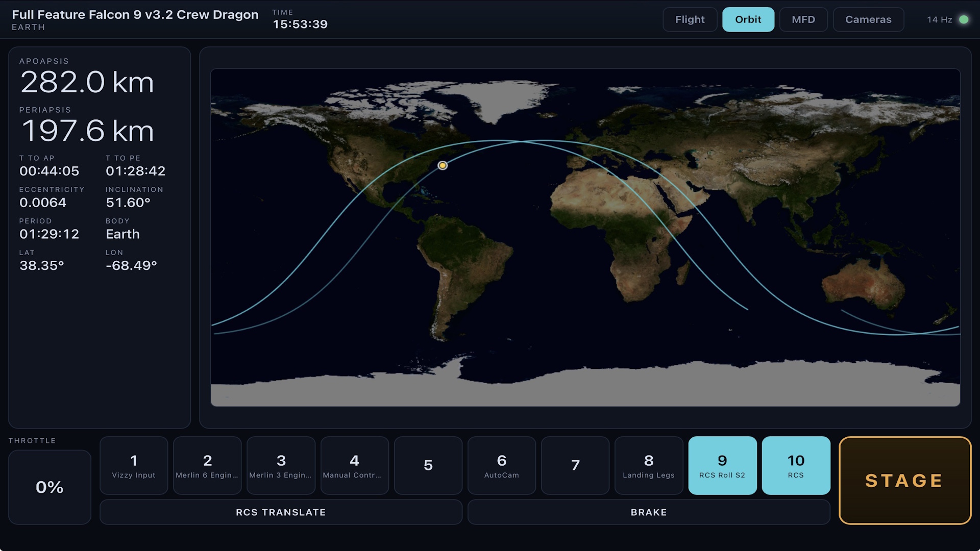Enable activation group 4 Manual Control
The image size is (980, 551).
tap(354, 465)
